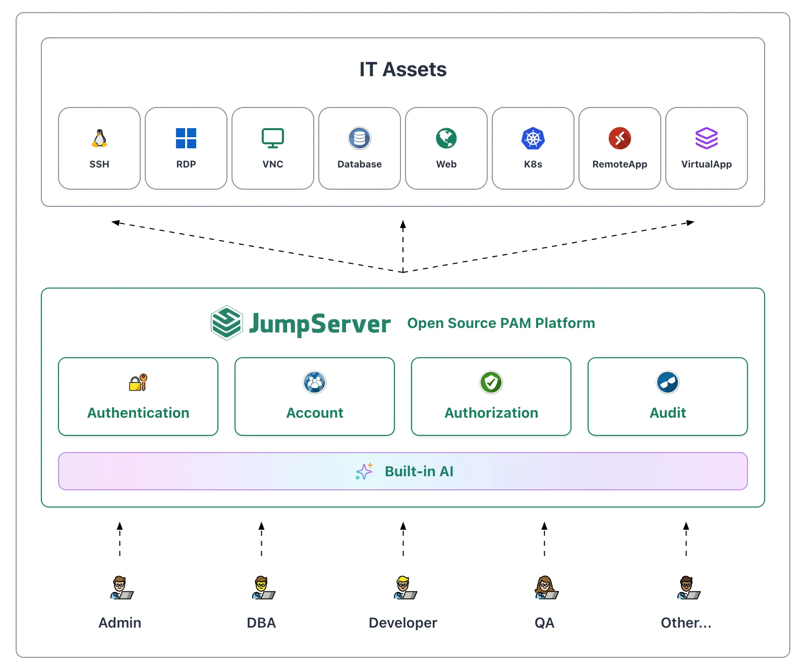Screen dimensions: 809x672
Task: Click the K8s helm wheel icon
Action: point(533,138)
